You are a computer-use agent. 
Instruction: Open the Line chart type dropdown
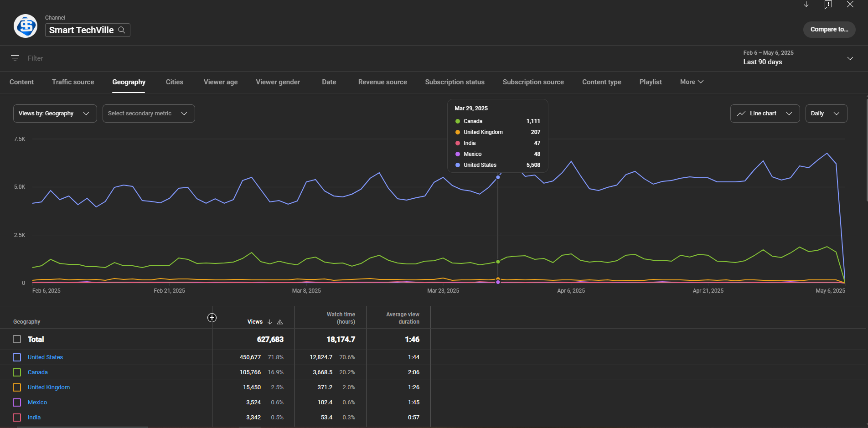(x=765, y=113)
